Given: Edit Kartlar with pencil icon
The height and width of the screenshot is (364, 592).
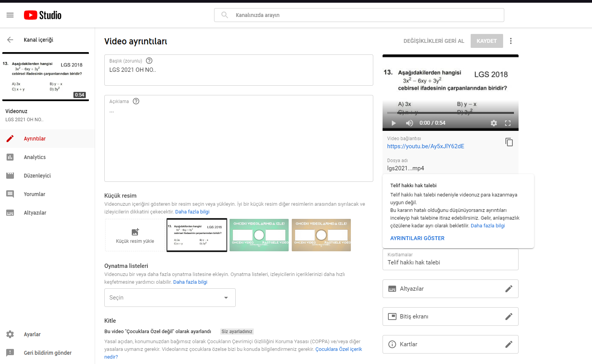Looking at the screenshot, I should pyautogui.click(x=509, y=344).
